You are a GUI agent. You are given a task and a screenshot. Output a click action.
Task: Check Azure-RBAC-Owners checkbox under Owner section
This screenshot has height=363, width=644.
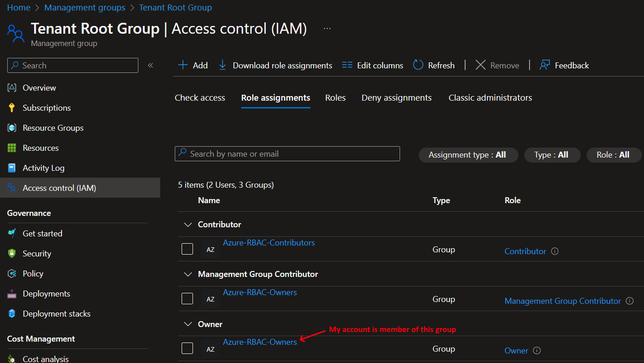(x=188, y=348)
